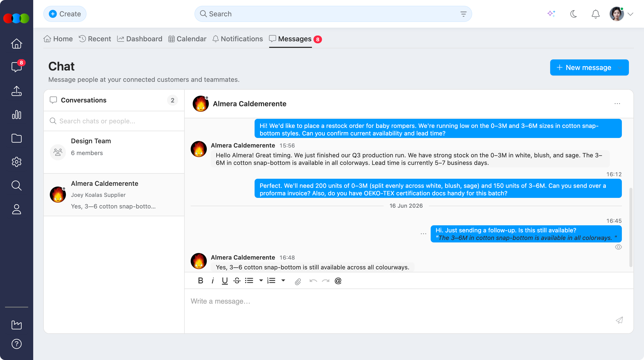Open Home from the left sidebar
This screenshot has height=360, width=644.
[17, 44]
